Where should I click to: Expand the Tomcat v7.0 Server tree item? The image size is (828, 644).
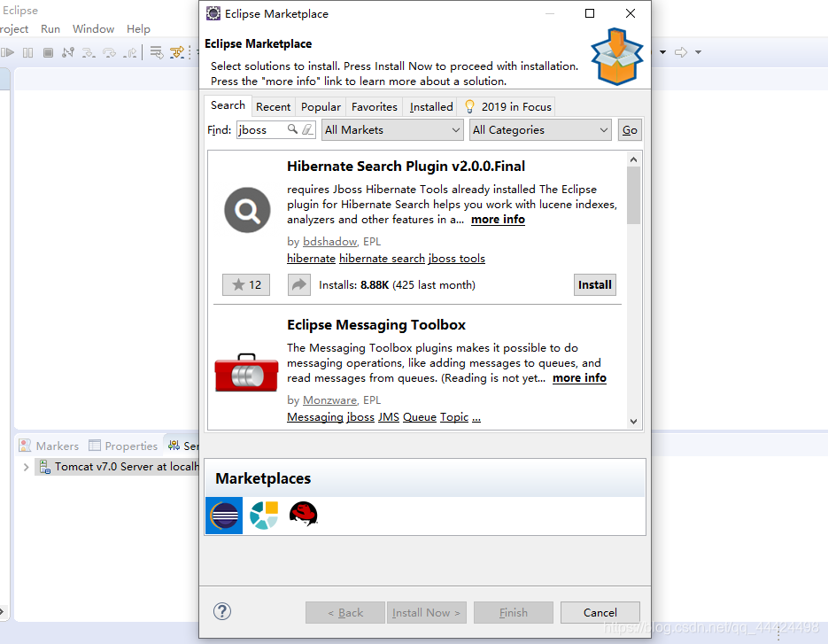(26, 467)
